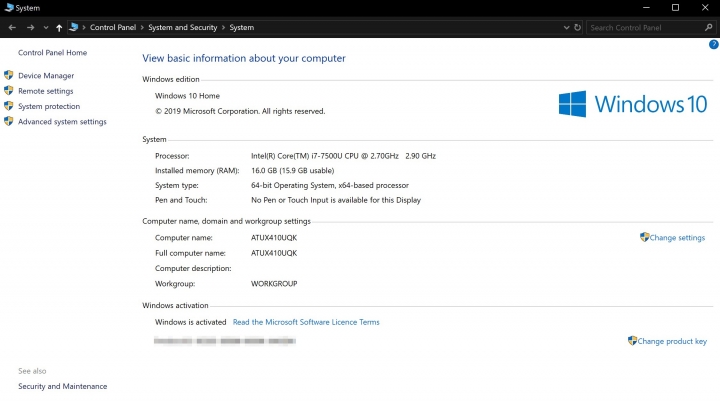Open the recent locations dropdown arrow
Screen dimensions: 720x402
(x=45, y=28)
